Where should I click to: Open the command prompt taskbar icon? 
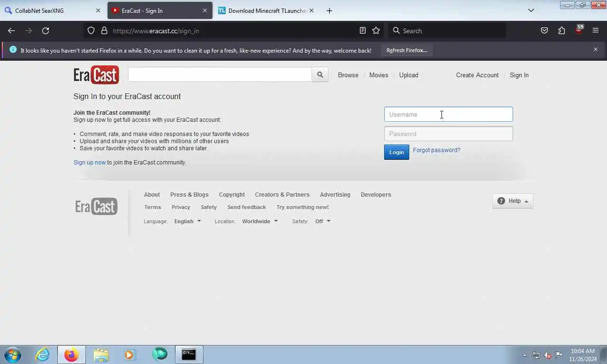click(189, 355)
